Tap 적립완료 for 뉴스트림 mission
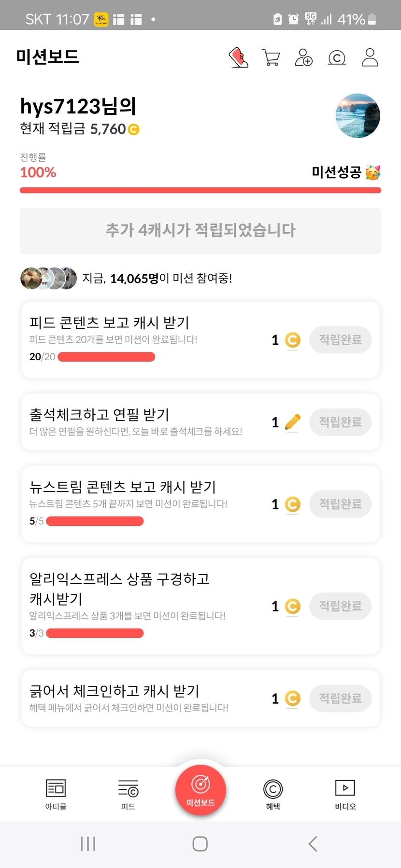Image resolution: width=401 pixels, height=868 pixels. coord(340,504)
